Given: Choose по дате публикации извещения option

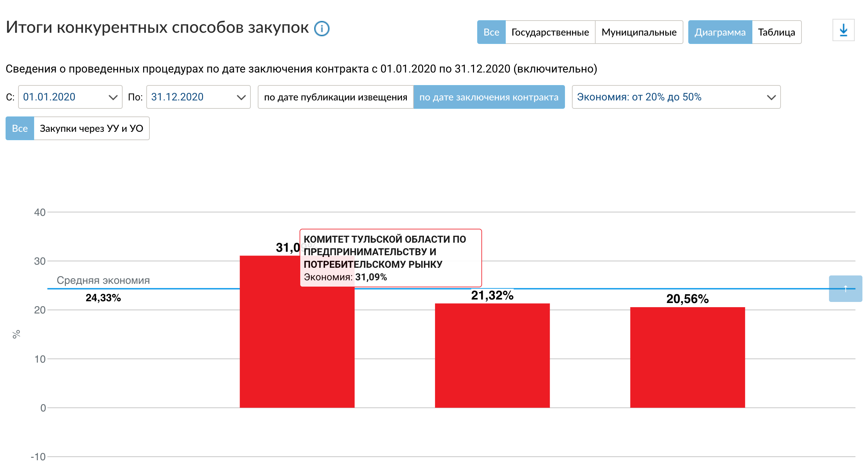Looking at the screenshot, I should (335, 97).
